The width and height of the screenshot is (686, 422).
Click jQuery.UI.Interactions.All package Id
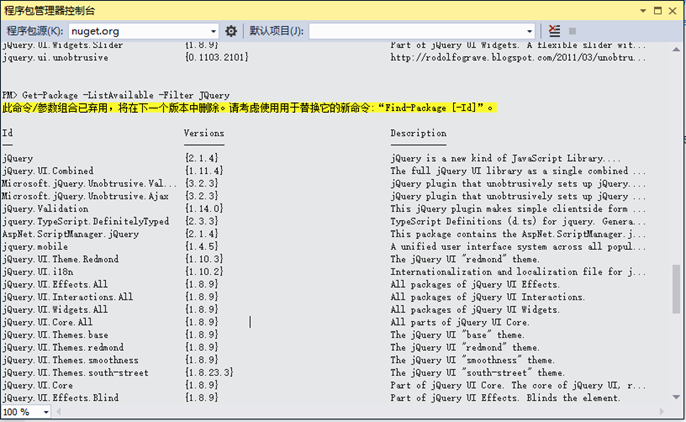pos(68,297)
